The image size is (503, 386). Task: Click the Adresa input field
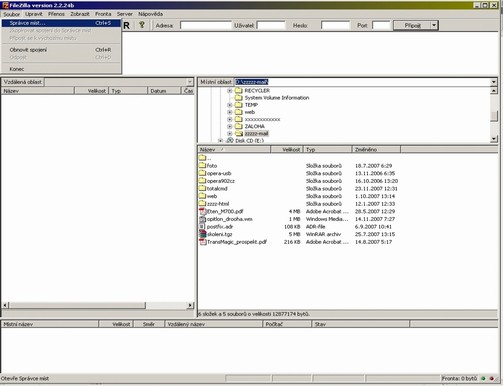(206, 25)
